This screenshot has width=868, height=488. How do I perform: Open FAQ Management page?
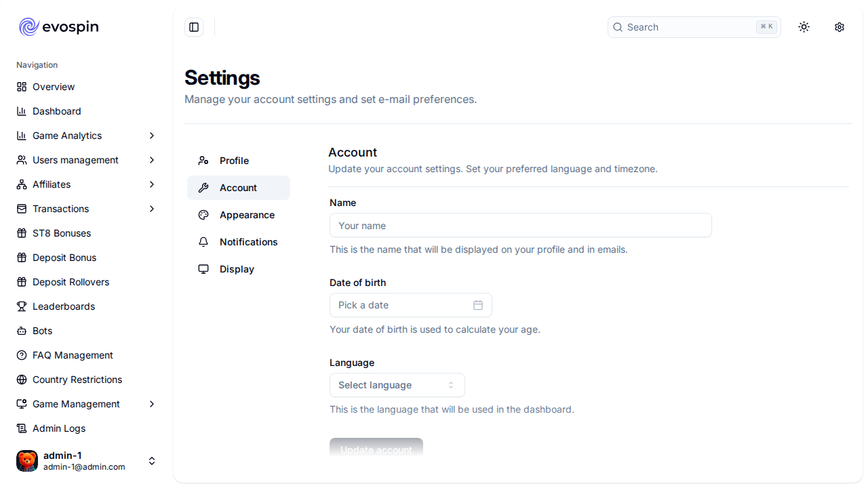click(x=87, y=355)
